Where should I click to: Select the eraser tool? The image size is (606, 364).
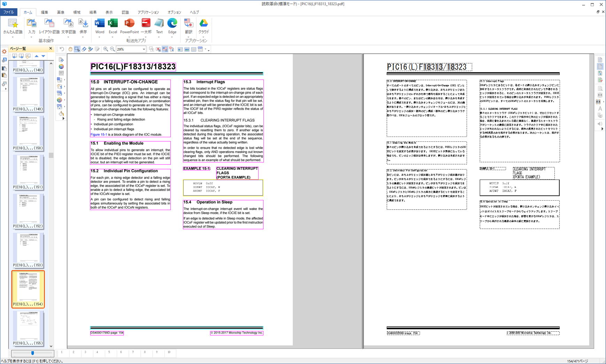click(x=84, y=49)
